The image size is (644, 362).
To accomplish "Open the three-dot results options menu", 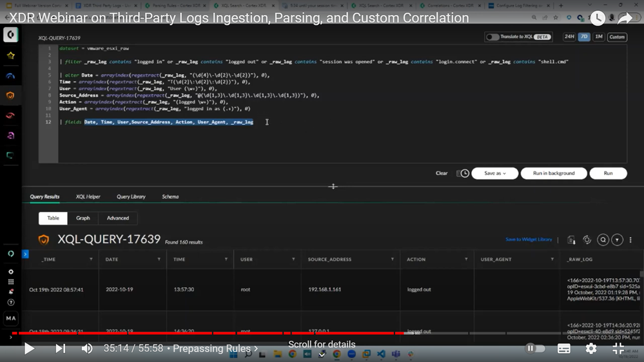I will pos(630,240).
